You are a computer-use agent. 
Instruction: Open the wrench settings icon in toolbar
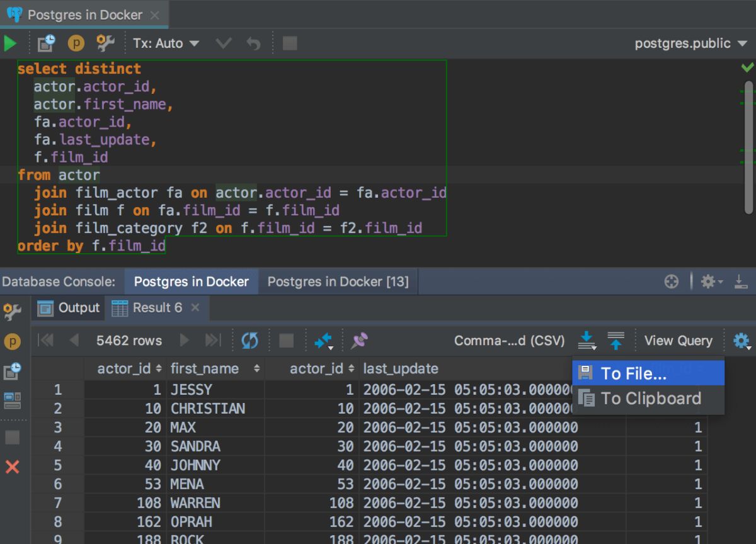point(105,43)
